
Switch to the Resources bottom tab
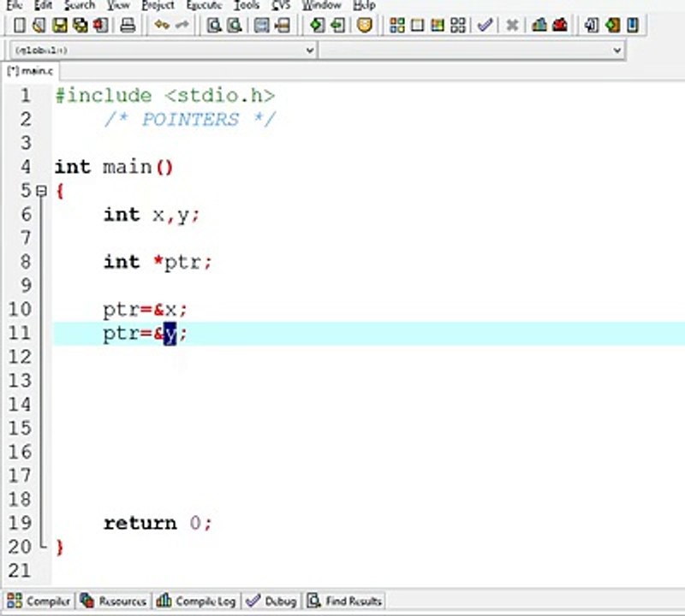tap(113, 601)
